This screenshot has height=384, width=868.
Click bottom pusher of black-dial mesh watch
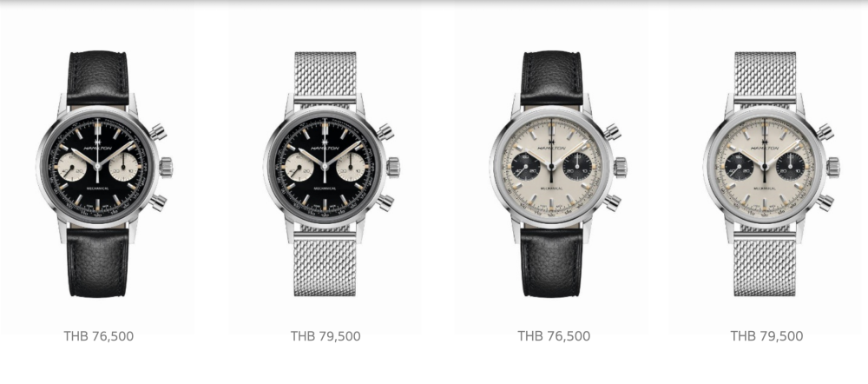click(385, 202)
